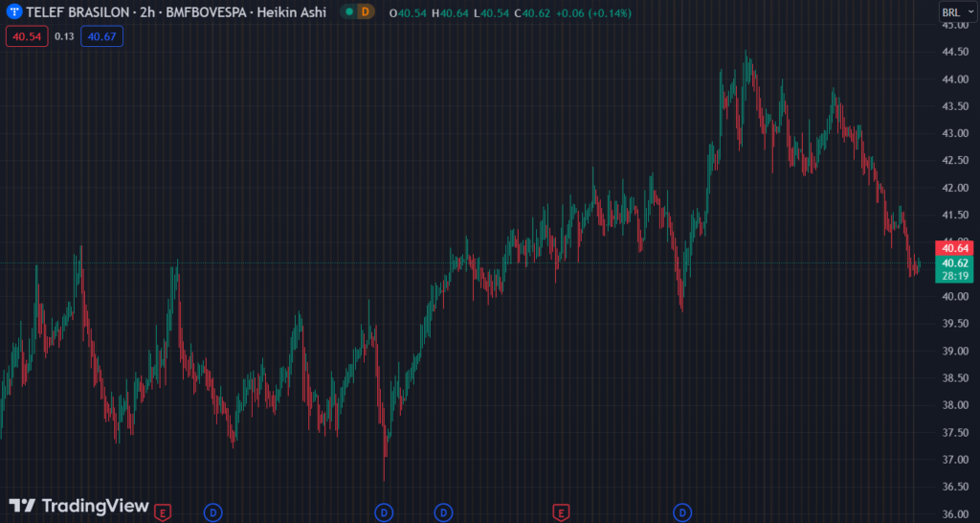The height and width of the screenshot is (523, 980).
Task: Click the 39.00 price scale label
Action: point(956,351)
